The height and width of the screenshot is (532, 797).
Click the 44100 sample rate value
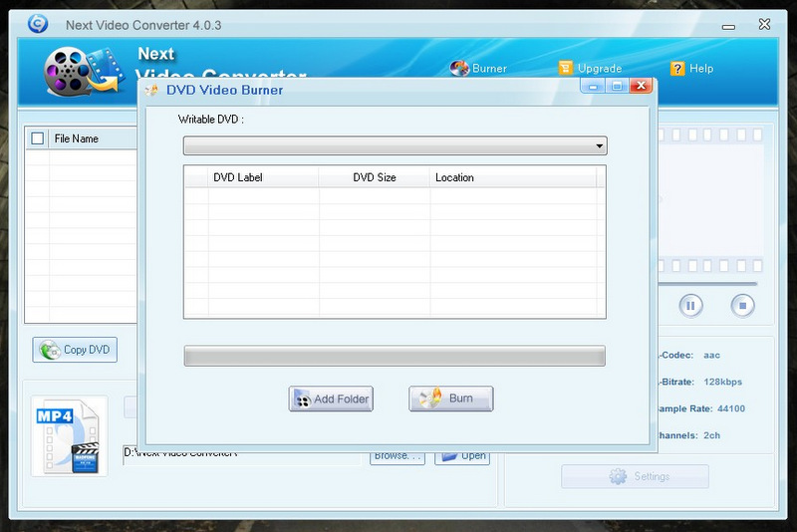pyautogui.click(x=731, y=408)
